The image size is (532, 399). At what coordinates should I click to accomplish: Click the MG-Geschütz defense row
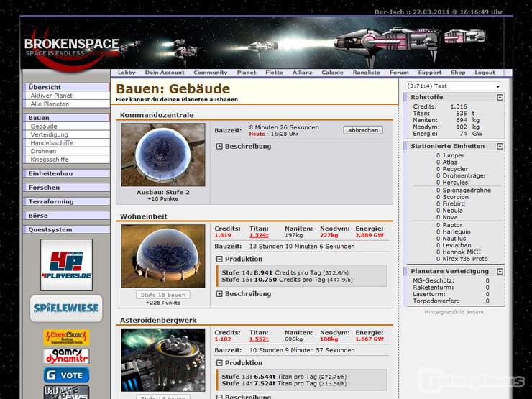(451, 281)
